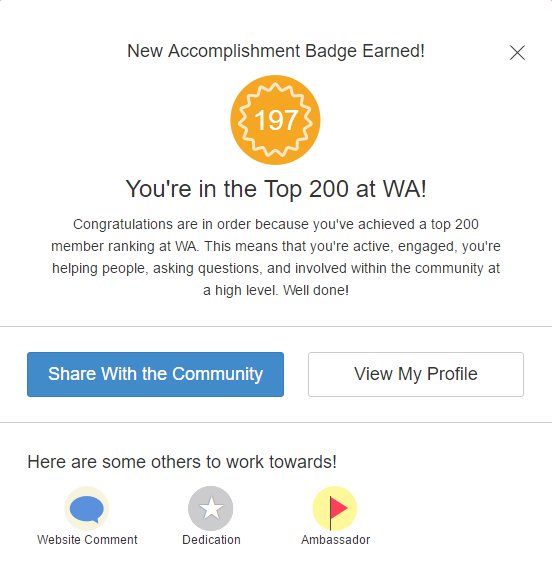Select the Ambassador red flag badge

point(335,508)
